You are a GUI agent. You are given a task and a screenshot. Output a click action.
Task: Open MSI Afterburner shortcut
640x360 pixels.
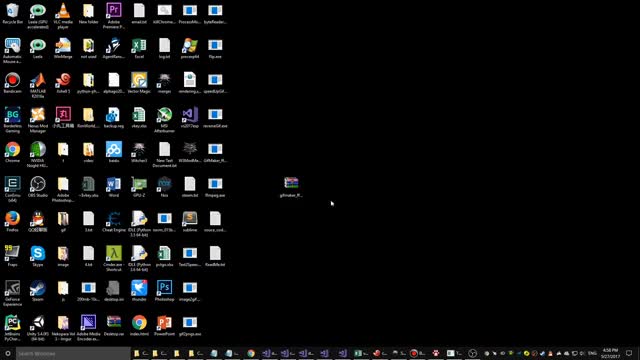(x=164, y=120)
